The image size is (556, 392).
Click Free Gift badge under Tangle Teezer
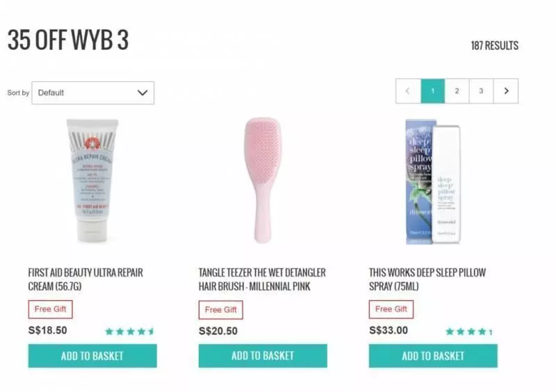pyautogui.click(x=220, y=310)
